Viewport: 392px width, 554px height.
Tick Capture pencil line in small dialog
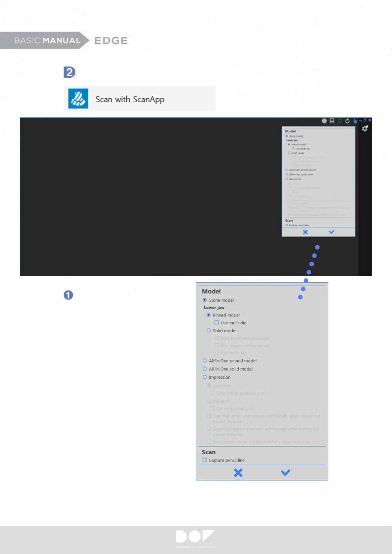click(287, 225)
